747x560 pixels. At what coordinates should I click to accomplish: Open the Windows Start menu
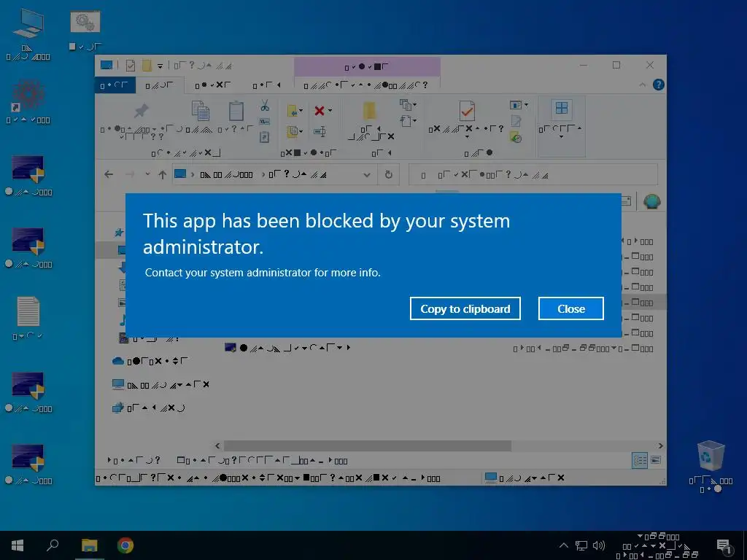[18, 545]
